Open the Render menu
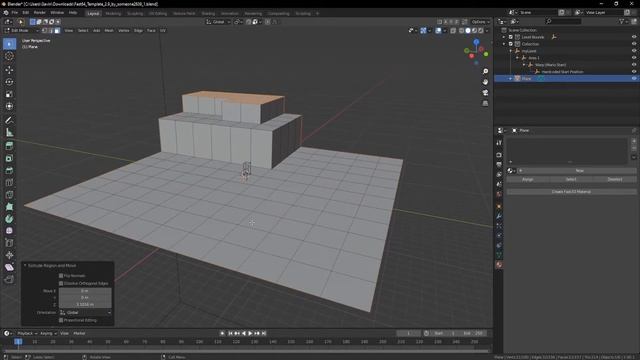 coord(40,13)
